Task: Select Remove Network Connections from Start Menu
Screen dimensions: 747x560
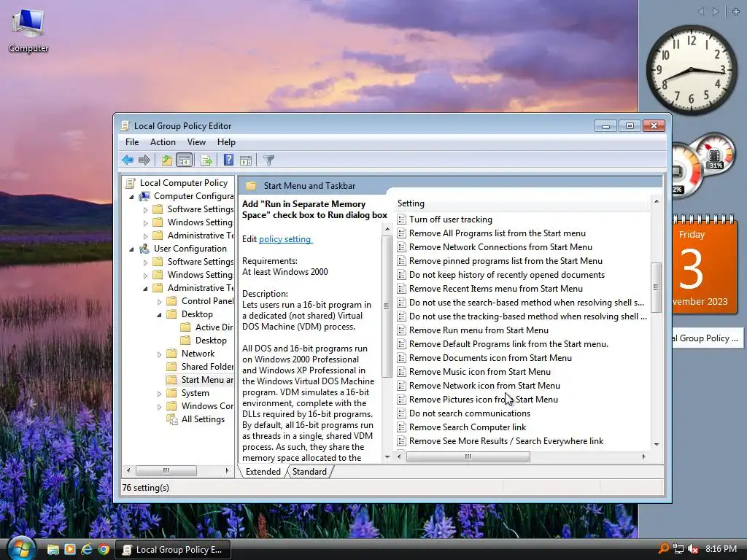Action: pos(500,247)
